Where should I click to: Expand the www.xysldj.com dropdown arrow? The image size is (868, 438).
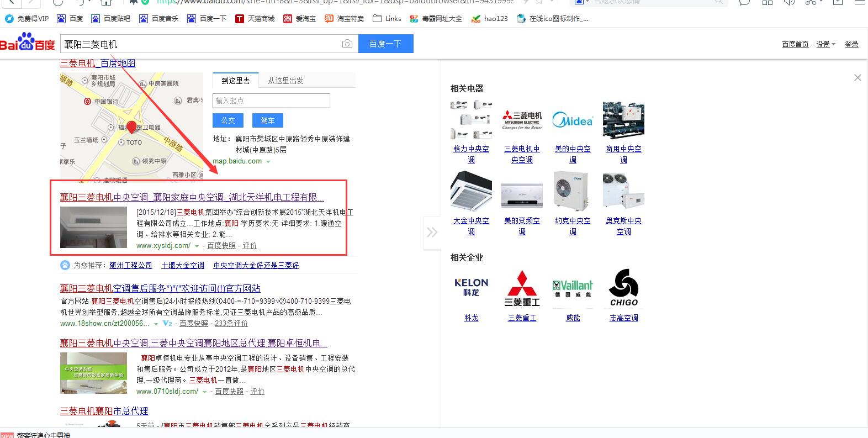coord(197,246)
